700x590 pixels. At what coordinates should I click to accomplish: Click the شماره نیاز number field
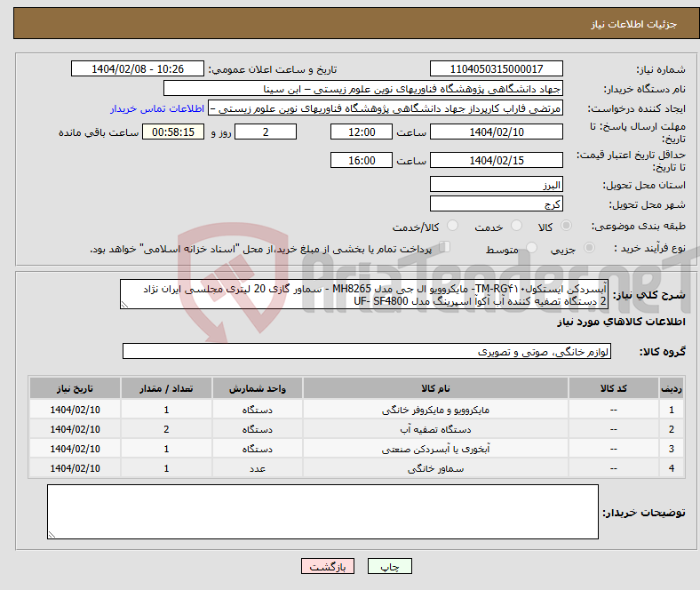click(x=496, y=69)
